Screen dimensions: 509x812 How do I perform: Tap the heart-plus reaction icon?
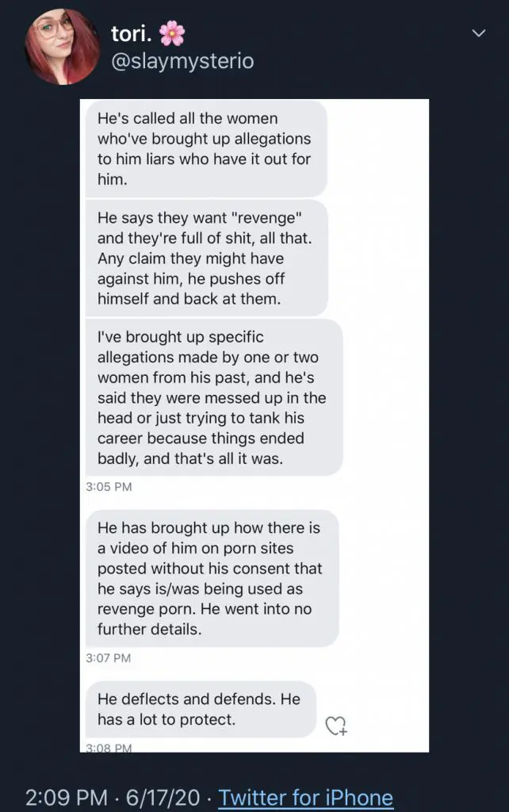pyautogui.click(x=336, y=725)
